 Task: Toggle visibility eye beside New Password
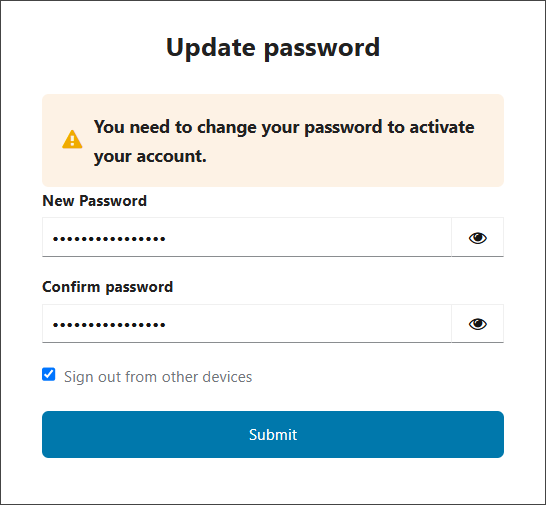477,238
